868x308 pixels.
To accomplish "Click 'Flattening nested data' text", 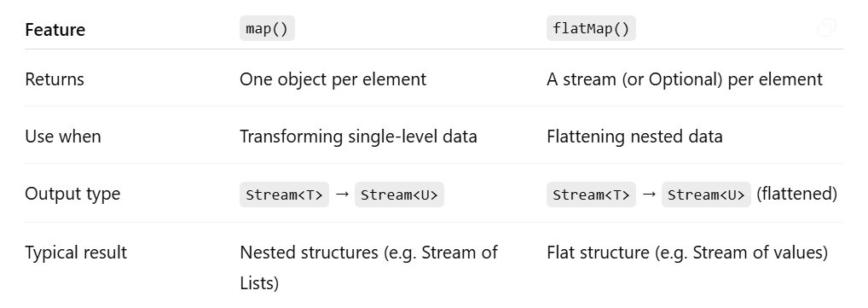I will [634, 137].
